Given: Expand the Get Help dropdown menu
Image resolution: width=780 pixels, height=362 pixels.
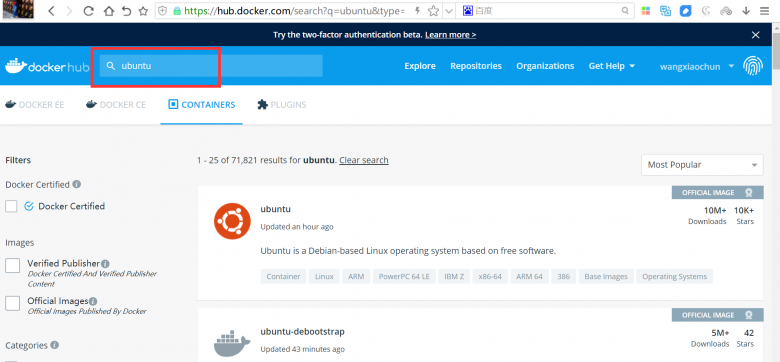Looking at the screenshot, I should (612, 66).
